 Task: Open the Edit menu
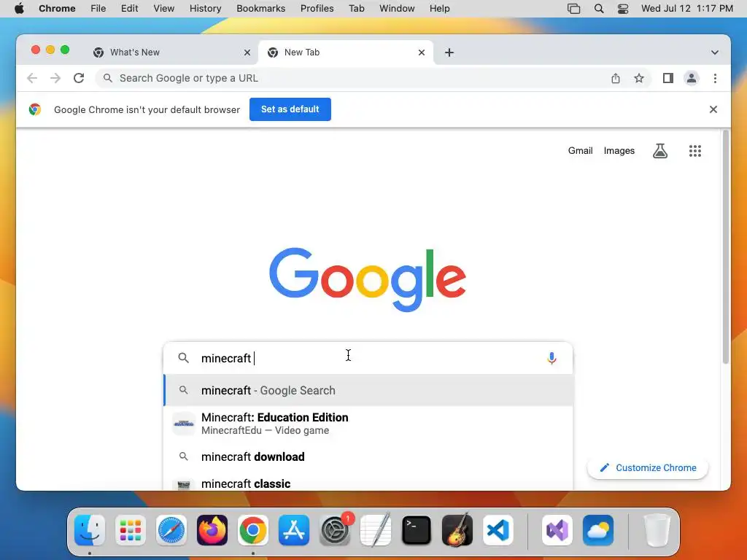(129, 9)
